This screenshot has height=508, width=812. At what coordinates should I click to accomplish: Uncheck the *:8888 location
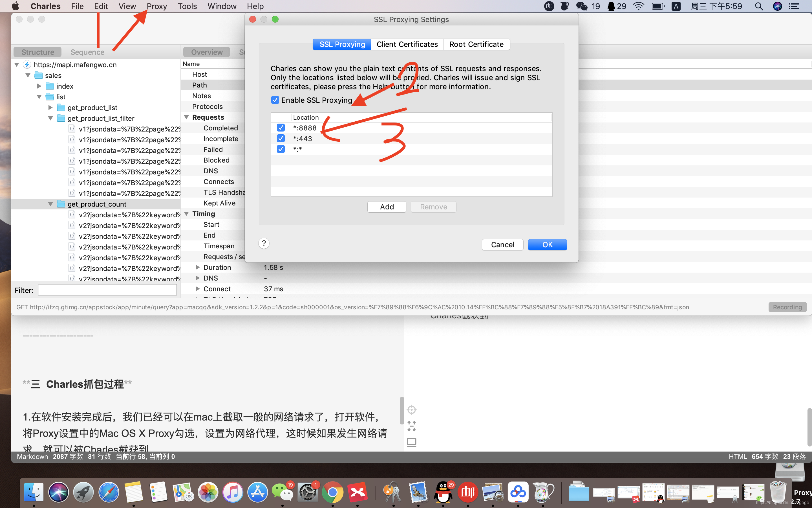point(281,128)
